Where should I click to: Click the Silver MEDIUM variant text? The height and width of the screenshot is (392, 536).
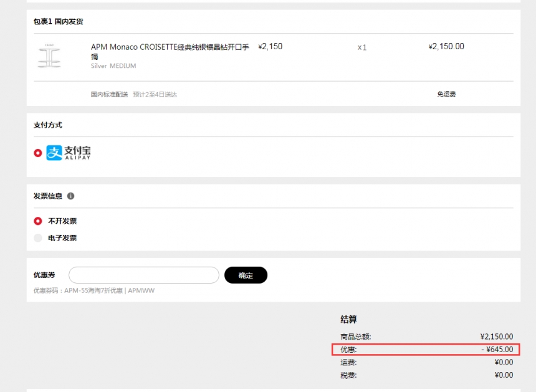point(113,66)
